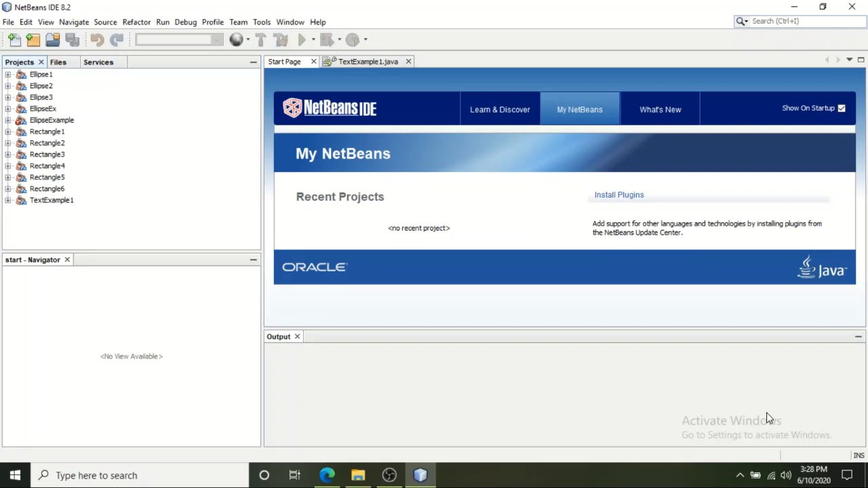Click the Debug Project toolbar icon
Viewport: 868px width, 488px height.
click(x=326, y=40)
